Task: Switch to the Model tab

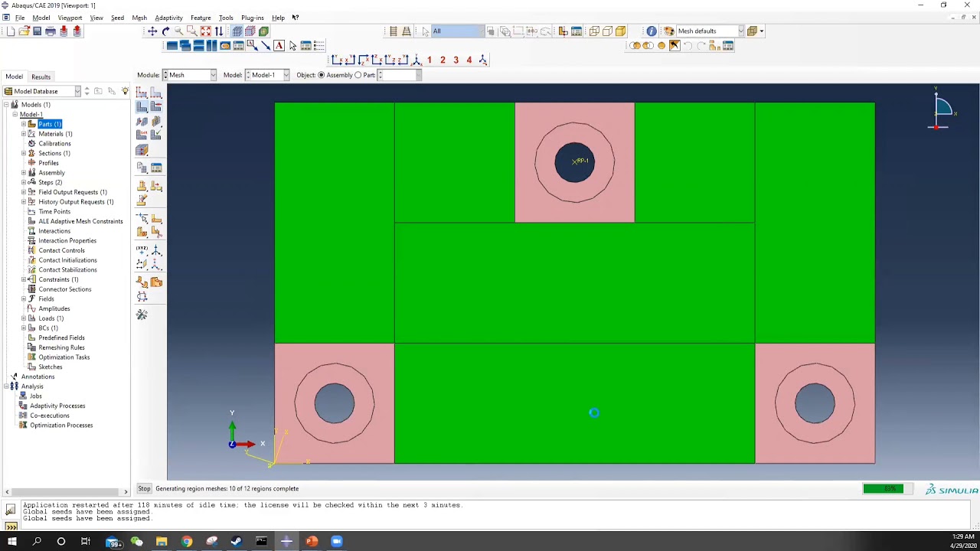Action: pos(14,77)
